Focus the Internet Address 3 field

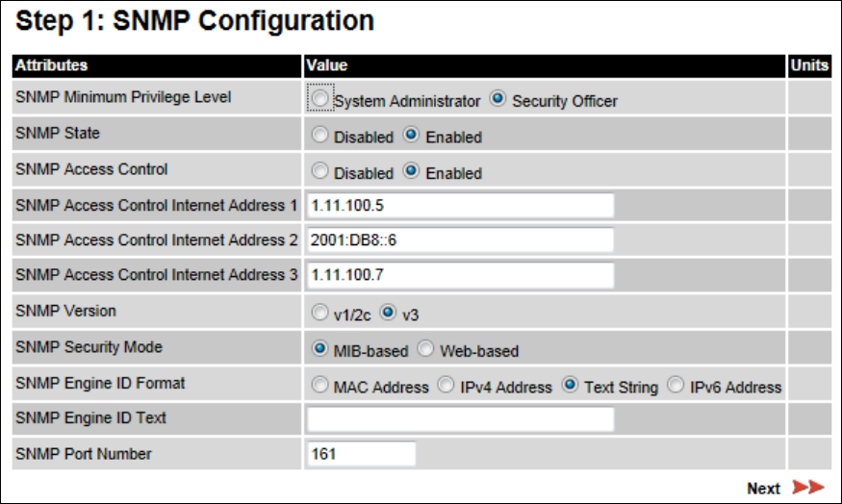(460, 275)
